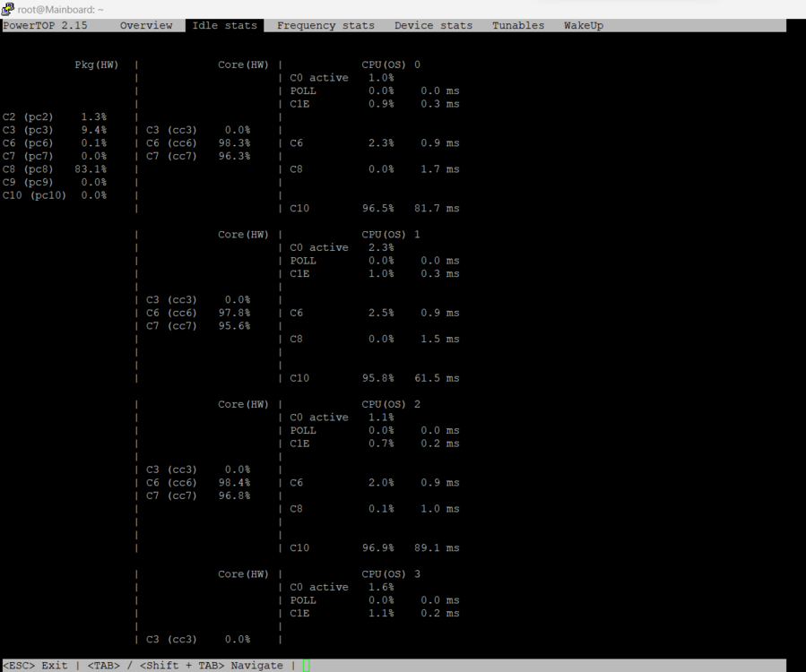The width and height of the screenshot is (806, 672).
Task: Switch to the WakeUp tab
Action: 584,26
